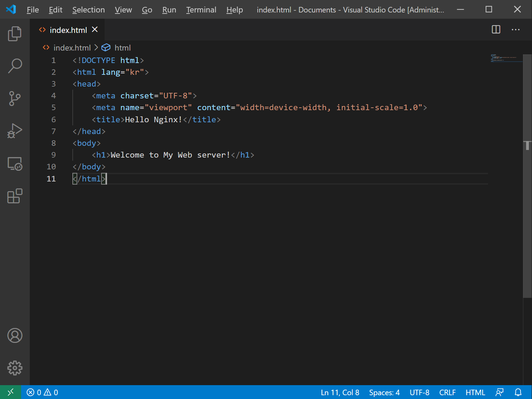The image size is (532, 399).
Task: Open the Source Control view
Action: pyautogui.click(x=15, y=98)
